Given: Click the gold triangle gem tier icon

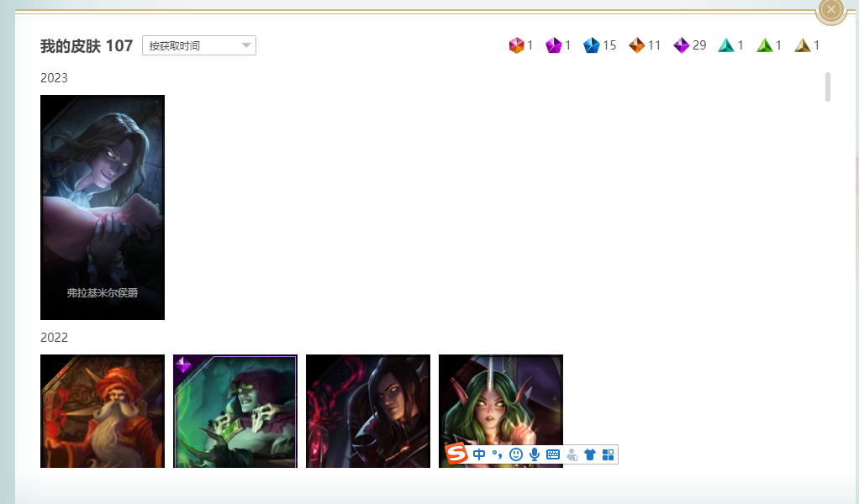Looking at the screenshot, I should (803, 45).
